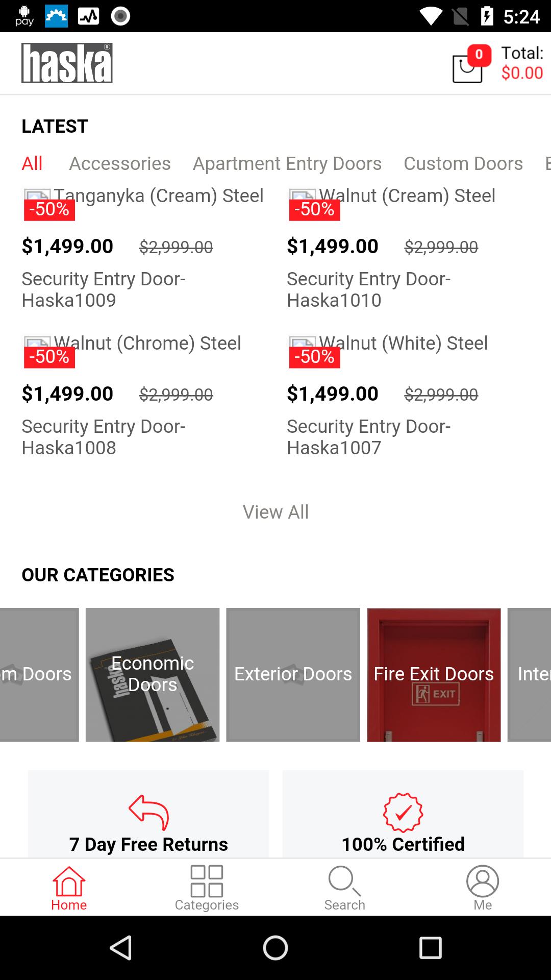Tap the haska logo in the header
Image resolution: width=551 pixels, height=980 pixels.
click(67, 63)
